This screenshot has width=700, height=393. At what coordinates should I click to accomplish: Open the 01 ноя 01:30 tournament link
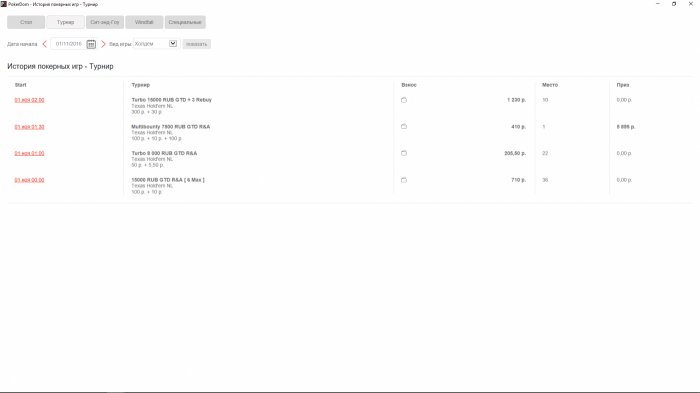pyautogui.click(x=29, y=127)
